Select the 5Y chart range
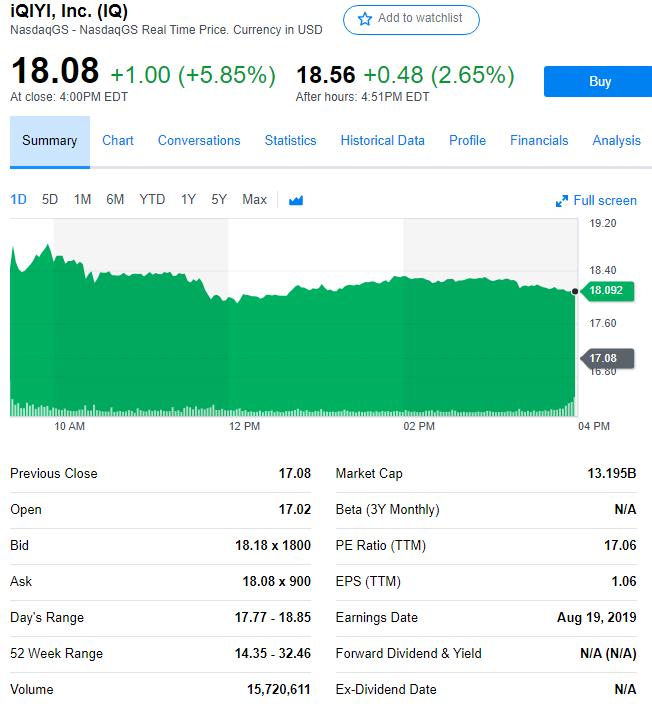652x704 pixels. tap(219, 199)
